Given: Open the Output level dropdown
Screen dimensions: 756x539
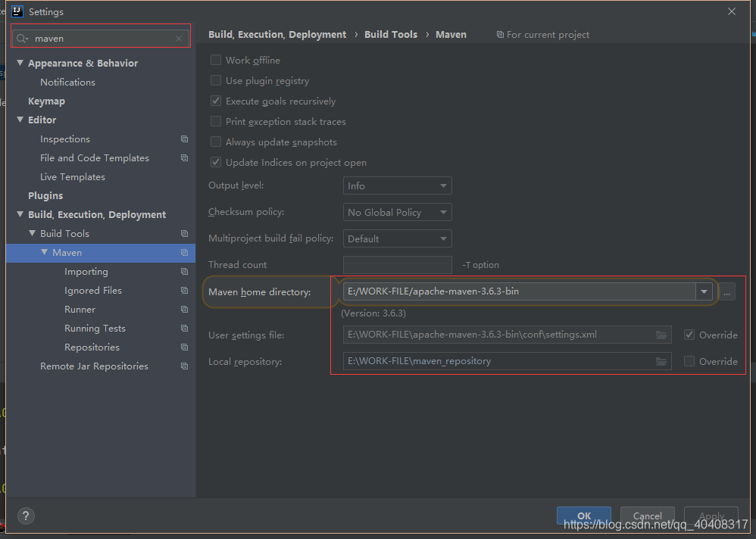Looking at the screenshot, I should pyautogui.click(x=397, y=185).
